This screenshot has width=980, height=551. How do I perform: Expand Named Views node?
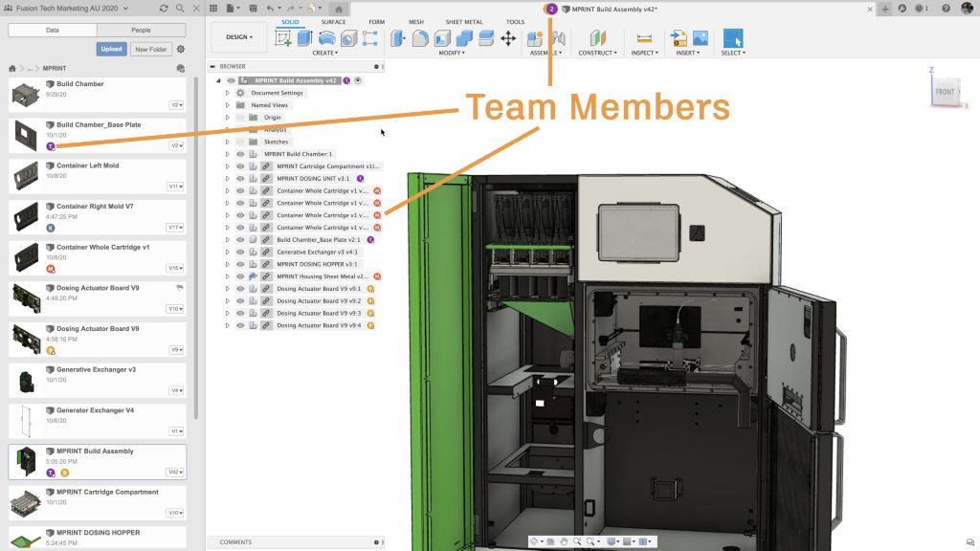coord(228,105)
